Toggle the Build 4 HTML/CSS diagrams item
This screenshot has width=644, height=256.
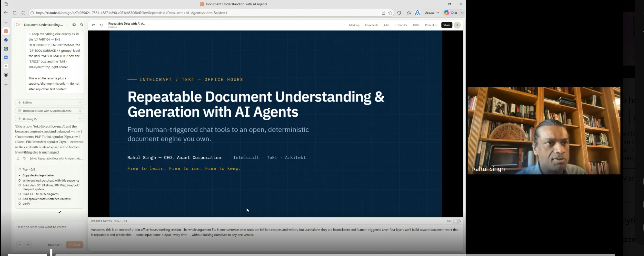point(20,194)
